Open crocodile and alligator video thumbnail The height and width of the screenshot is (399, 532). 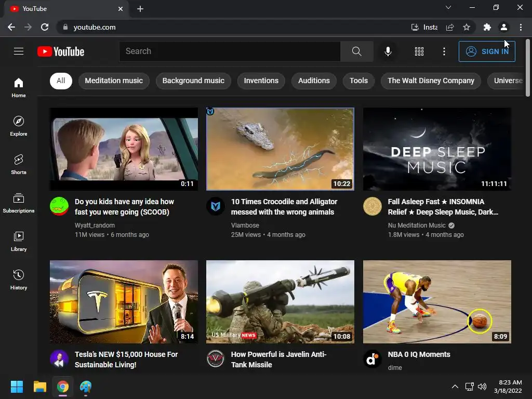point(280,149)
